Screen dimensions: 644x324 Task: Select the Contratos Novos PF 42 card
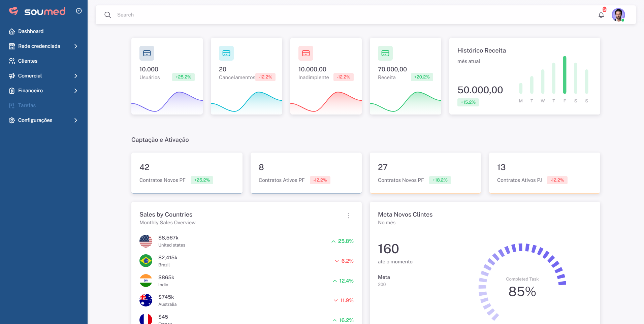(187, 173)
